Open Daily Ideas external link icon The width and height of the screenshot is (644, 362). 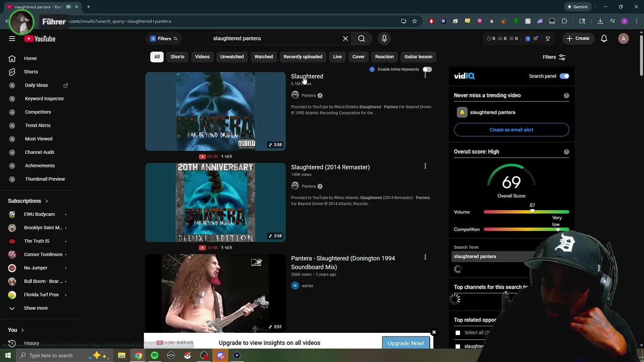click(65, 85)
